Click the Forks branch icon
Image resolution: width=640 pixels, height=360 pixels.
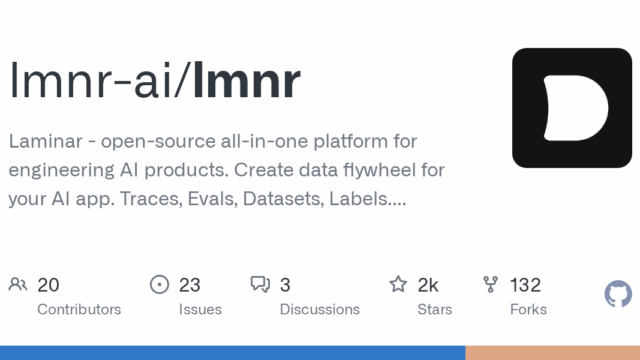491,284
